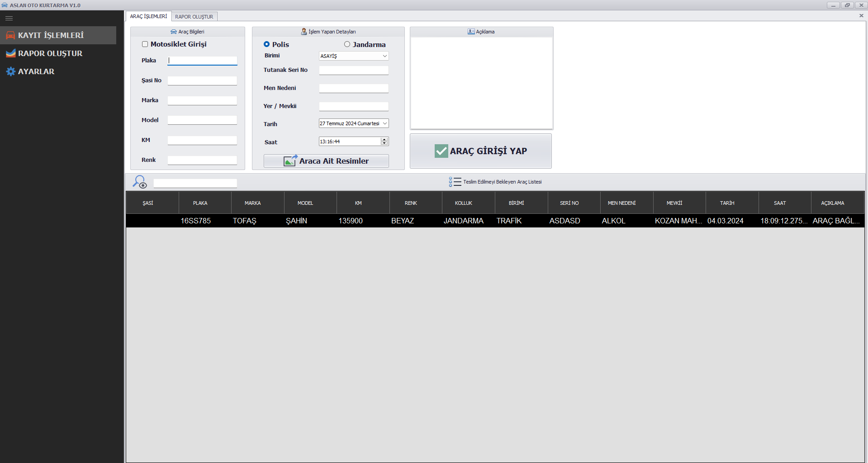Click into the Men Nedeni field
This screenshot has height=463, width=868.
coord(354,88)
